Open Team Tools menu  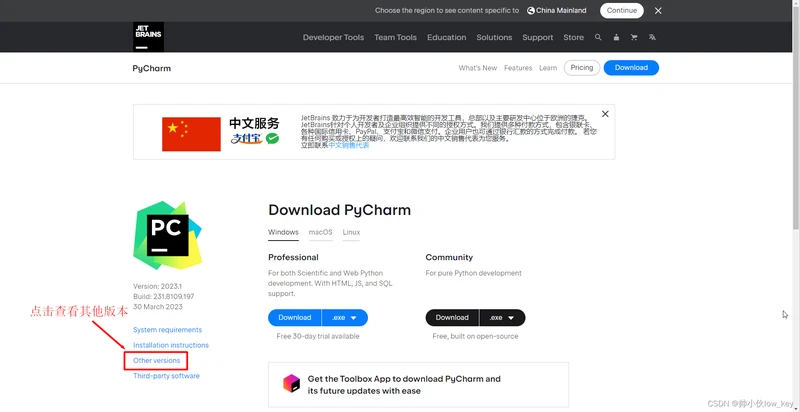(395, 37)
